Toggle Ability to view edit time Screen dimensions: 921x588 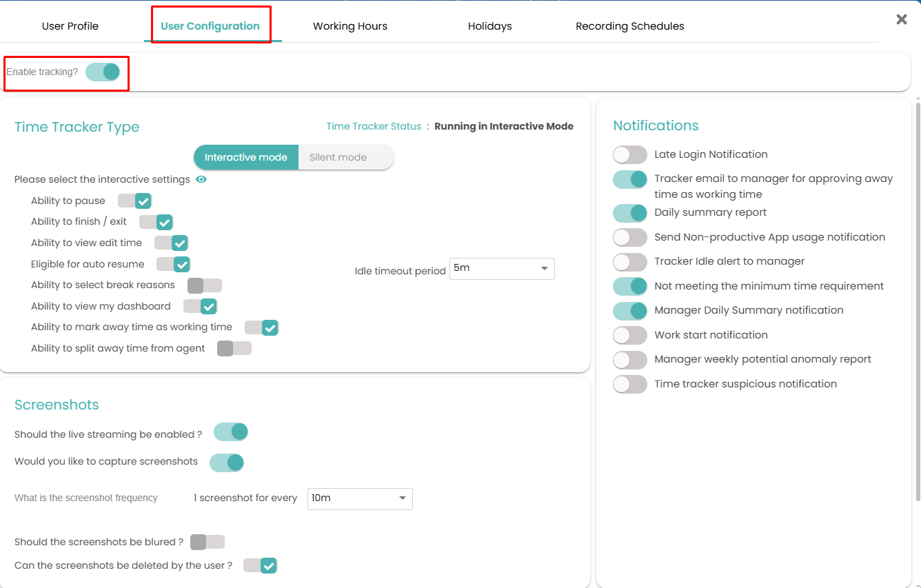point(171,243)
